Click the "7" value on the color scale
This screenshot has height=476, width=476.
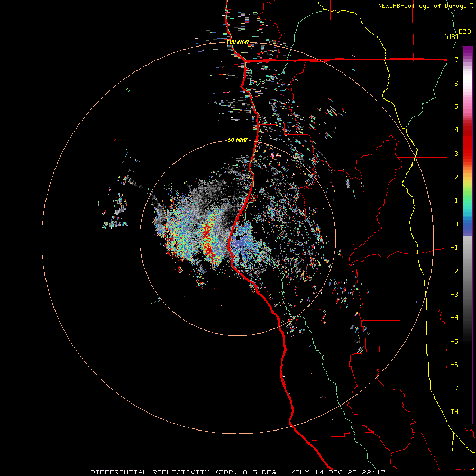(x=456, y=59)
